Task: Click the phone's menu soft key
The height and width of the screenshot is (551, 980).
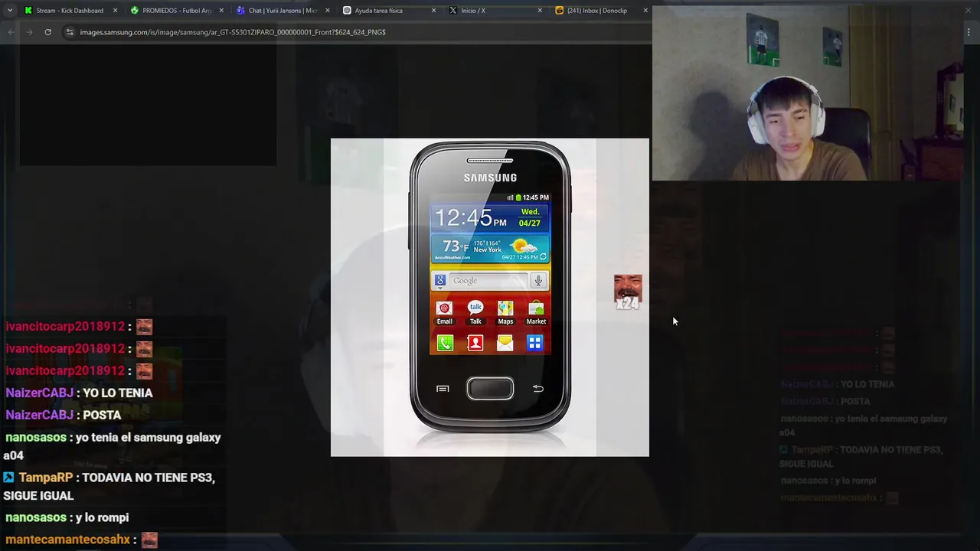Action: coord(443,389)
